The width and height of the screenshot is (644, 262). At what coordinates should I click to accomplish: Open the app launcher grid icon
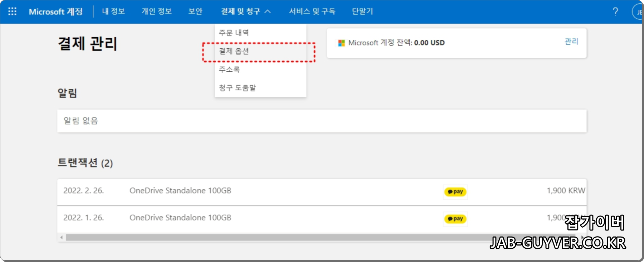pyautogui.click(x=12, y=11)
